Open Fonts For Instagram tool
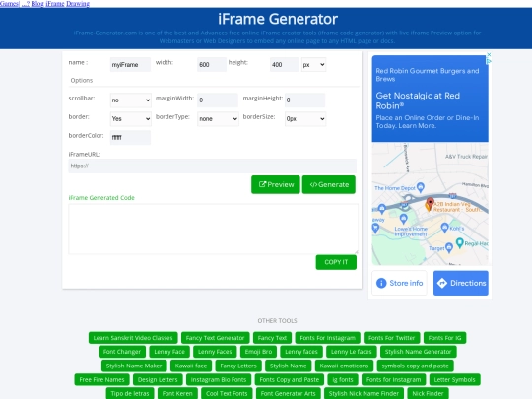Viewport: 532px width, 399px height. click(327, 338)
